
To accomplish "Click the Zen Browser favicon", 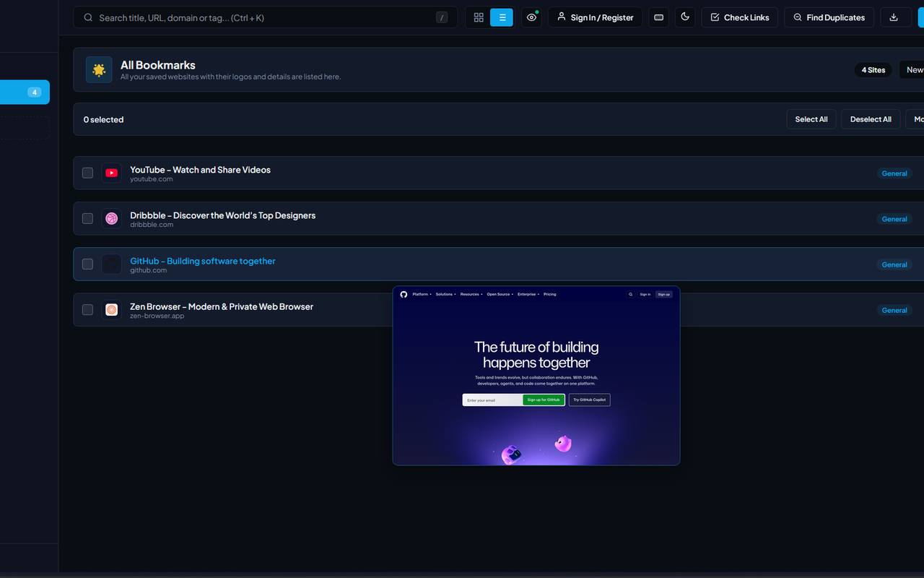I will click(x=111, y=309).
